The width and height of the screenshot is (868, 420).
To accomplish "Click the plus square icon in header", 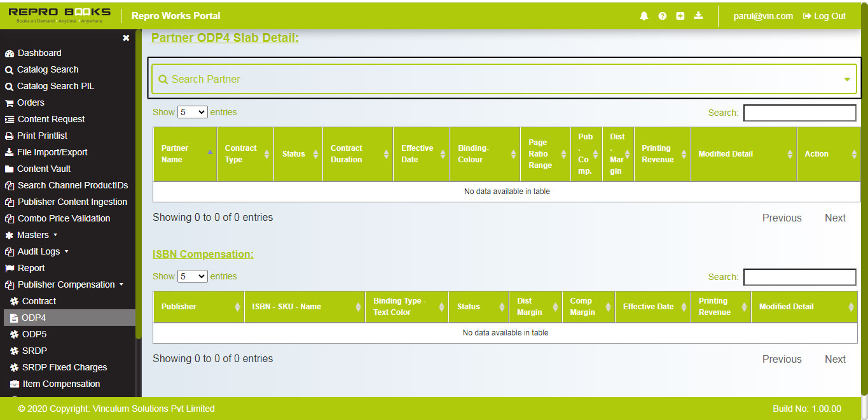I will pyautogui.click(x=680, y=16).
